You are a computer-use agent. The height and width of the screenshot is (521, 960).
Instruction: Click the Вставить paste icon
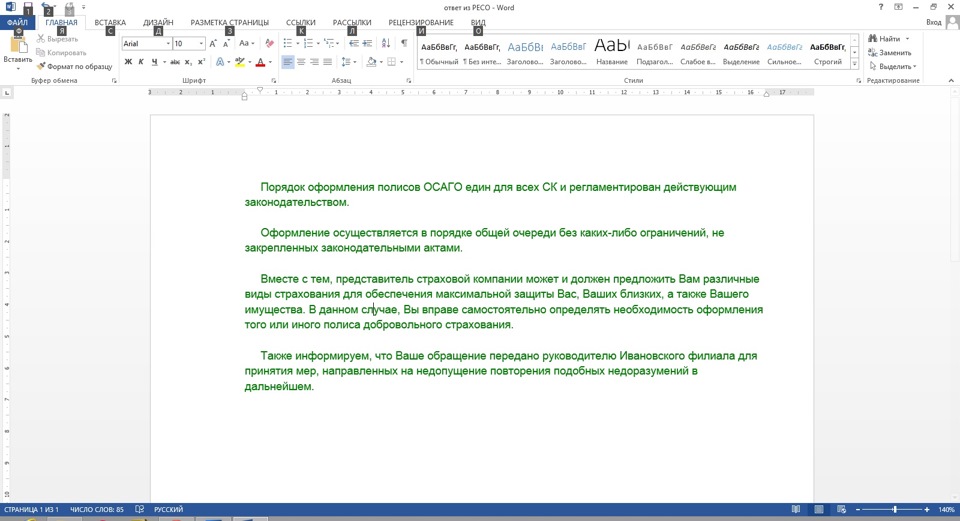[18, 46]
